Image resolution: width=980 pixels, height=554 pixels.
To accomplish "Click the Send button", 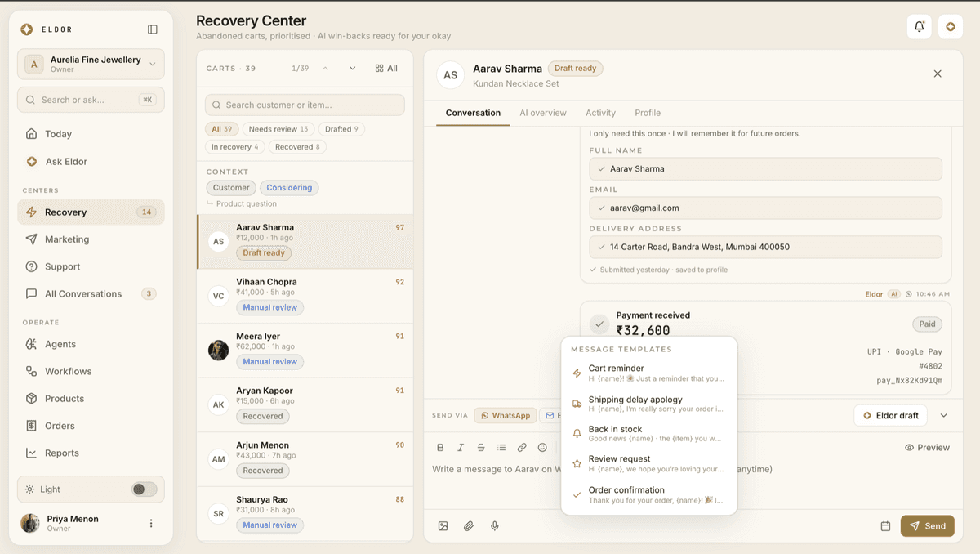I will [928, 526].
